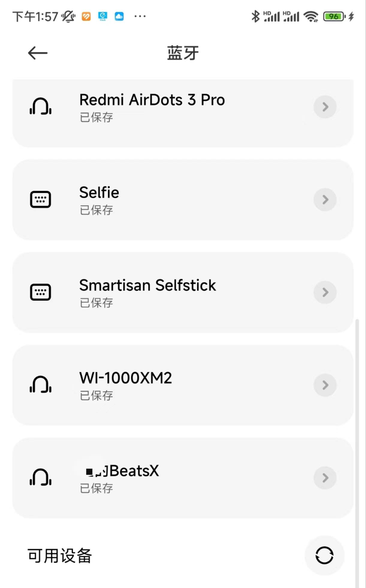Open Redmi AirDots 3 Pro details chevron
The image size is (366, 588).
pyautogui.click(x=325, y=107)
